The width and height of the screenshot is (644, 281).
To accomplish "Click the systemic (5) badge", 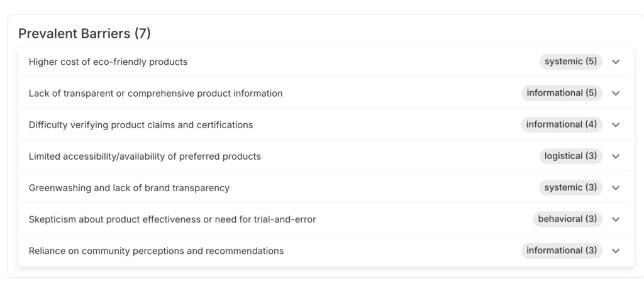I will [x=570, y=62].
